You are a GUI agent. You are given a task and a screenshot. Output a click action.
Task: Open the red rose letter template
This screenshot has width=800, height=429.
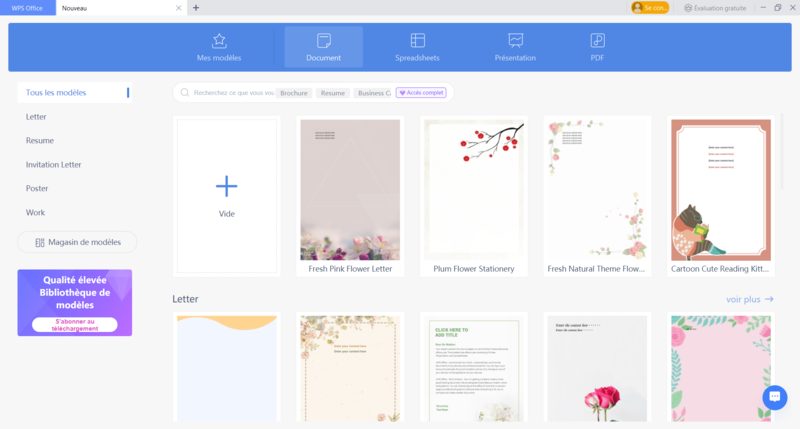coord(597,367)
